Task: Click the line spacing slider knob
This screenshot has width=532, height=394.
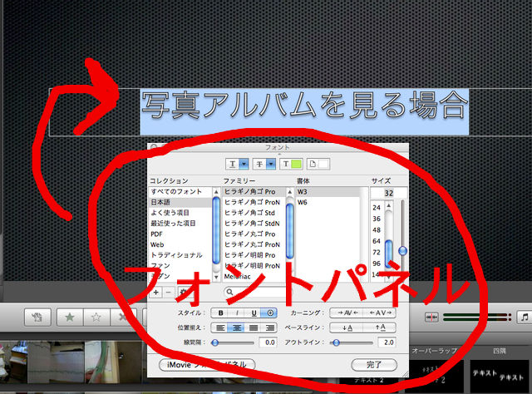Action: pos(214,342)
